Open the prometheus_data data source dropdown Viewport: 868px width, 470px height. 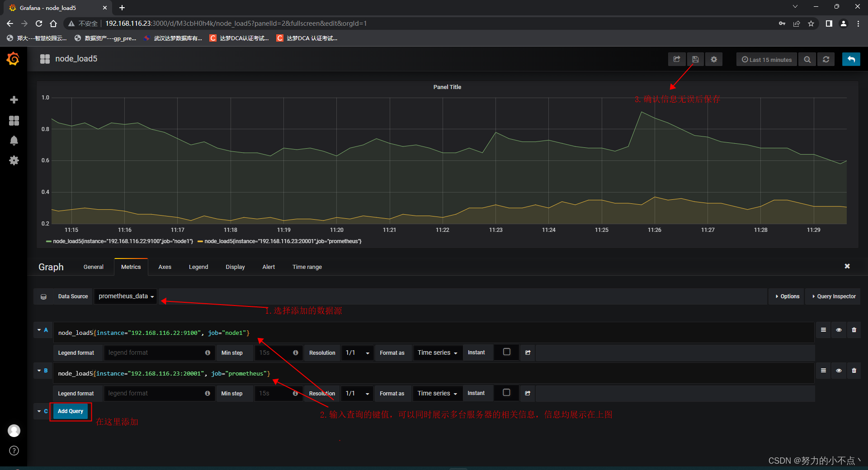(125, 296)
